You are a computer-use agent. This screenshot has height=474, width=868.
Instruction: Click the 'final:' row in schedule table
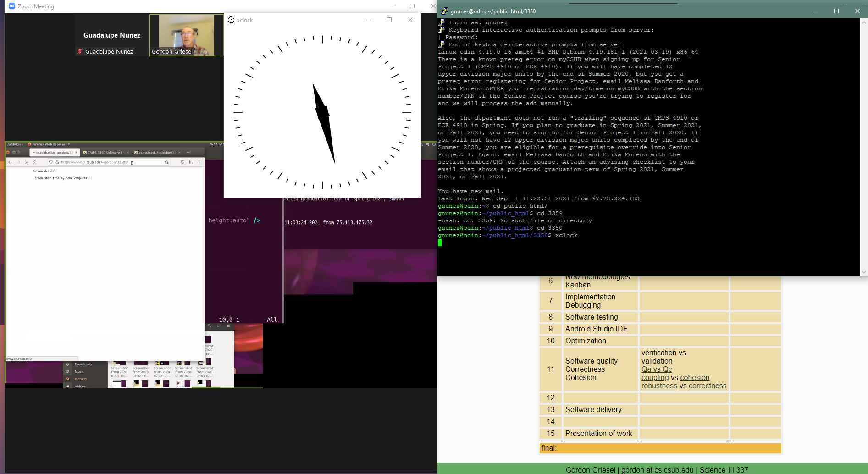coord(660,448)
